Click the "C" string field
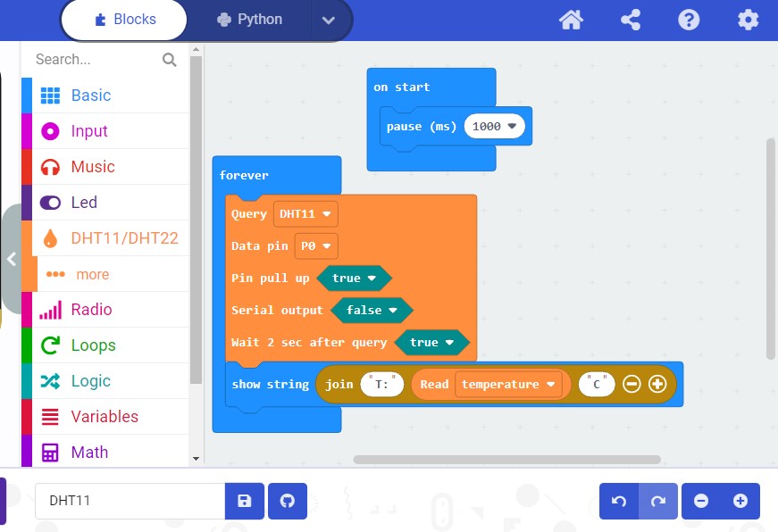Viewport: 778px width, 532px height. (597, 384)
